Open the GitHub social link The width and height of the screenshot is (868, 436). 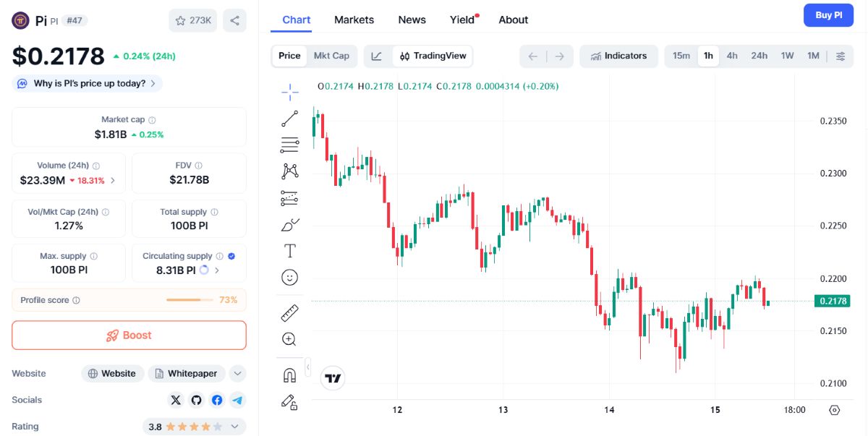pos(197,400)
